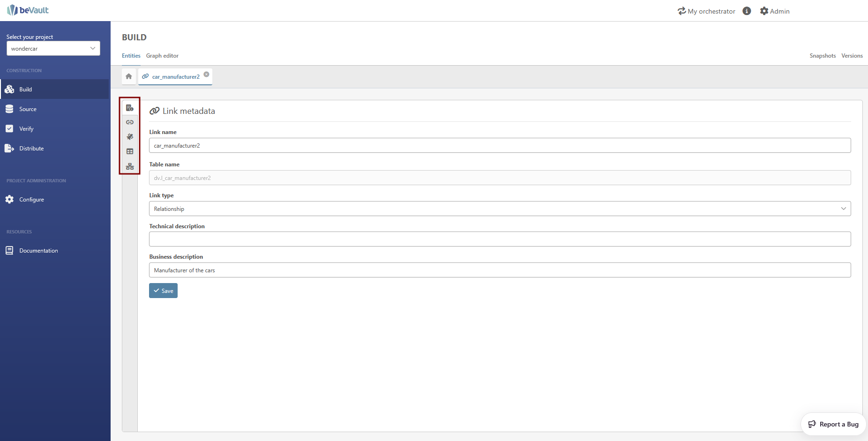Open the table grid icon side tab
The image size is (868, 441).
pos(130,151)
